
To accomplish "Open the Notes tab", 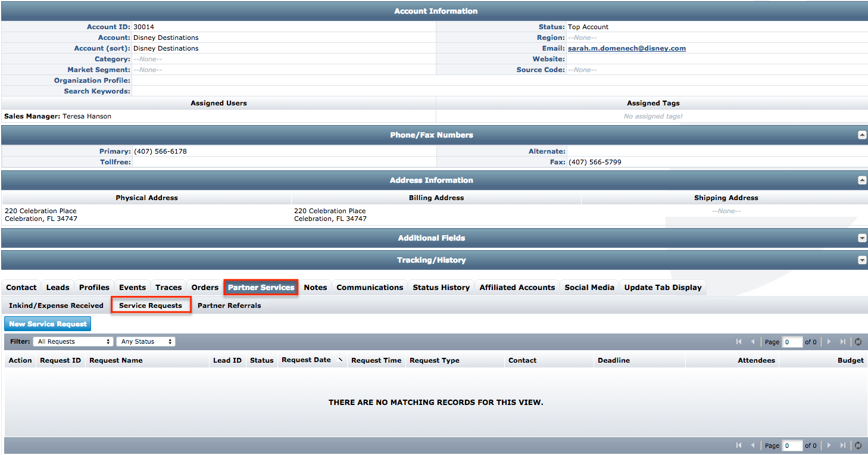I will [316, 288].
